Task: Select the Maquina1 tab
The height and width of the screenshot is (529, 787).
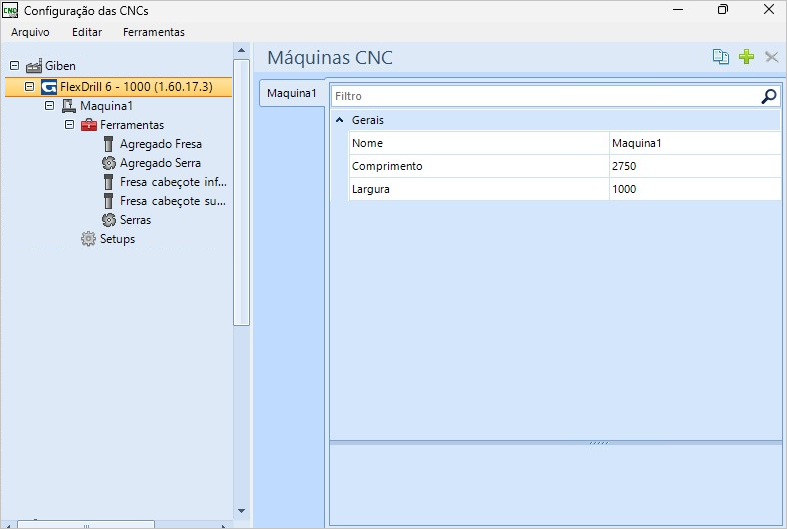Action: tap(292, 93)
